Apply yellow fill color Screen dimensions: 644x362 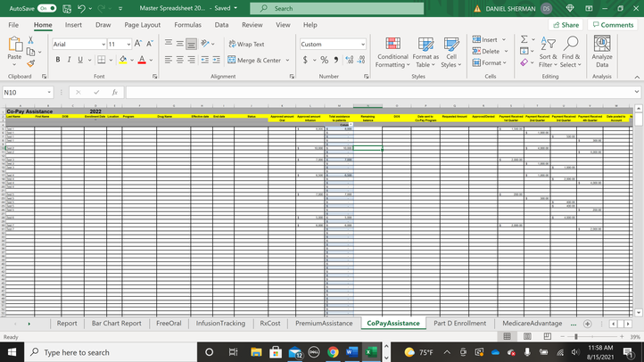tap(123, 60)
